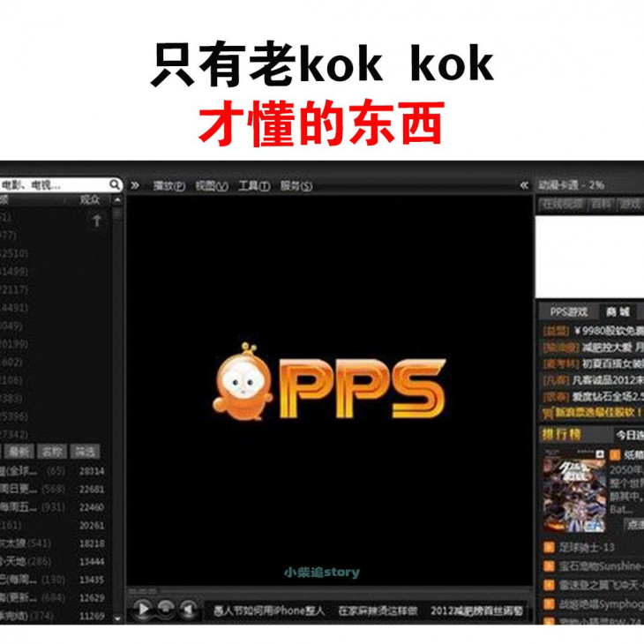644x644 pixels.
Task: Click the playback progress bar
Action: pos(328,591)
